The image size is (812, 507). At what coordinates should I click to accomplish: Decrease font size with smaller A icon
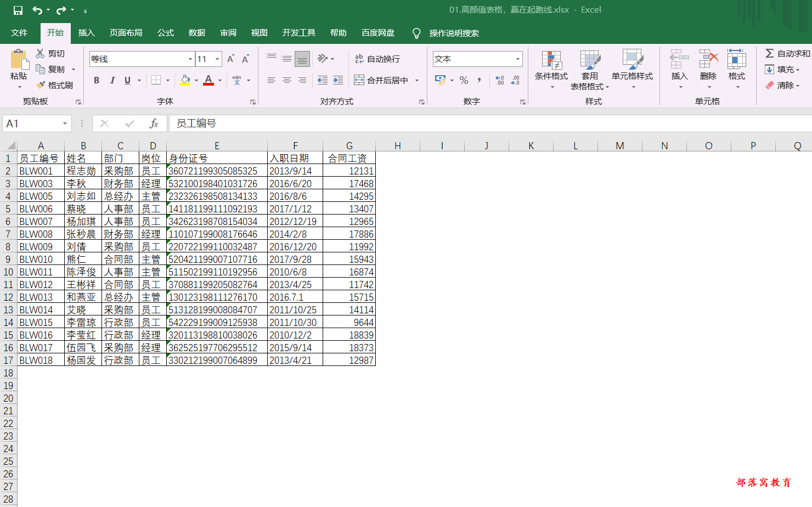coord(245,59)
